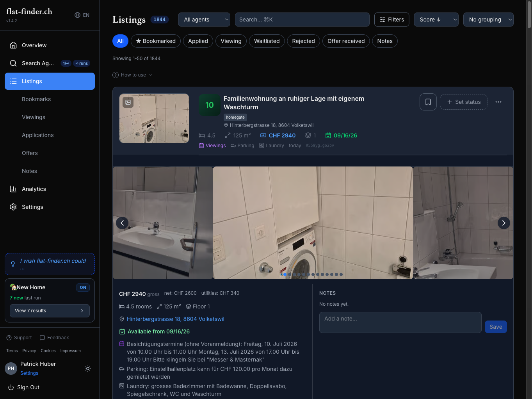
Task: Click the Laundry tag on listing
Action: tap(272, 146)
